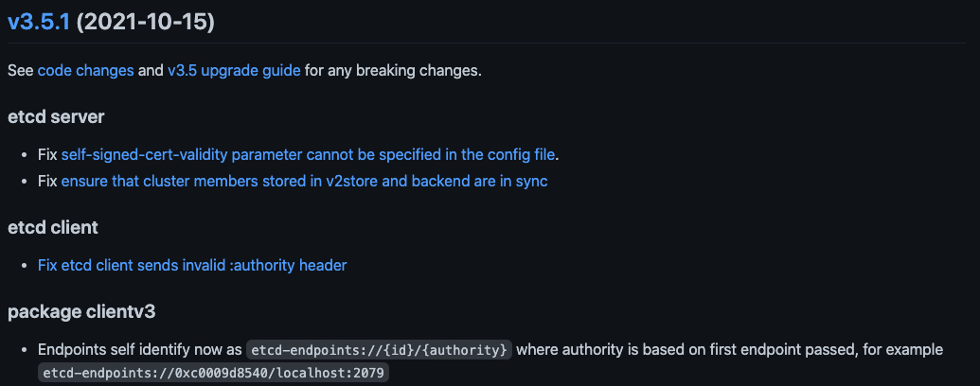
Task: Click 'Fix' word before self-signed-cert-validity link
Action: point(47,153)
